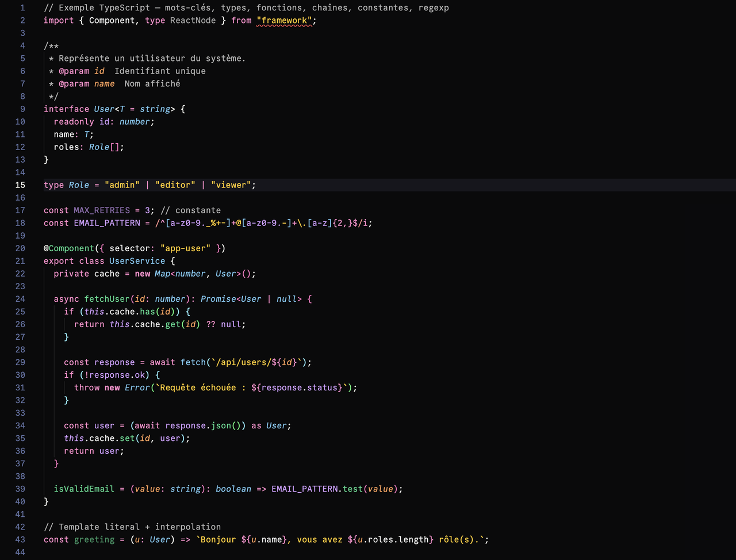736x560 pixels.
Task: Click the set method call on line 35
Action: pyautogui.click(x=127, y=438)
